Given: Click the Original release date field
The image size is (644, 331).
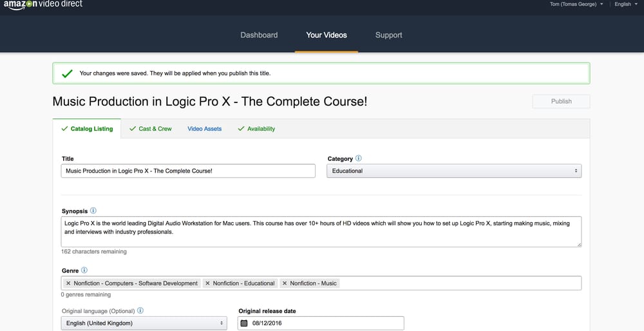Looking at the screenshot, I should (x=321, y=323).
